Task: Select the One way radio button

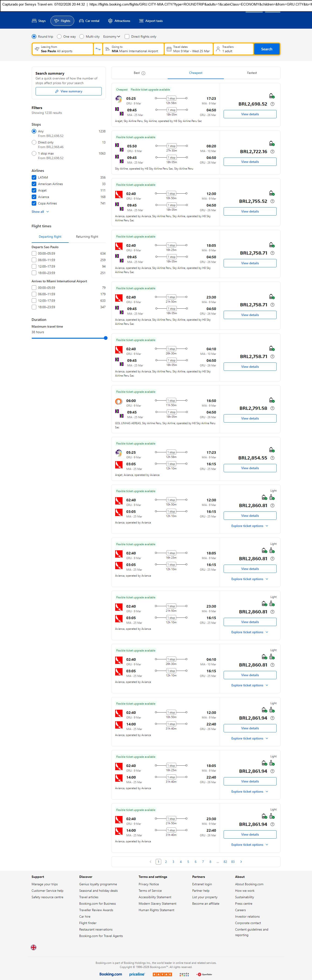Action: coord(59,37)
